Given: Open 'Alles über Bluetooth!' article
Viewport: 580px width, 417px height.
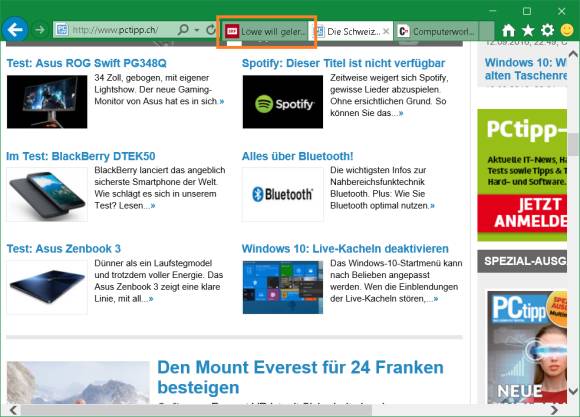Looking at the screenshot, I should (297, 156).
